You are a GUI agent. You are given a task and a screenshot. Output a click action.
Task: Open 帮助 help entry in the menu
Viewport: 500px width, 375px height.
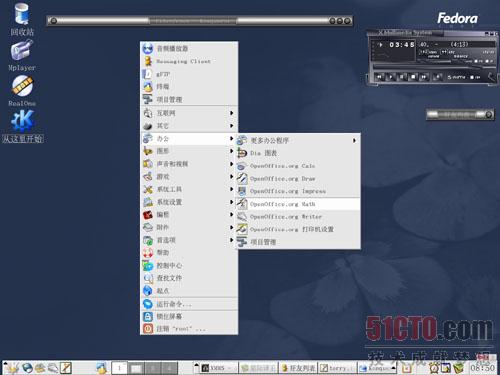pos(189,253)
